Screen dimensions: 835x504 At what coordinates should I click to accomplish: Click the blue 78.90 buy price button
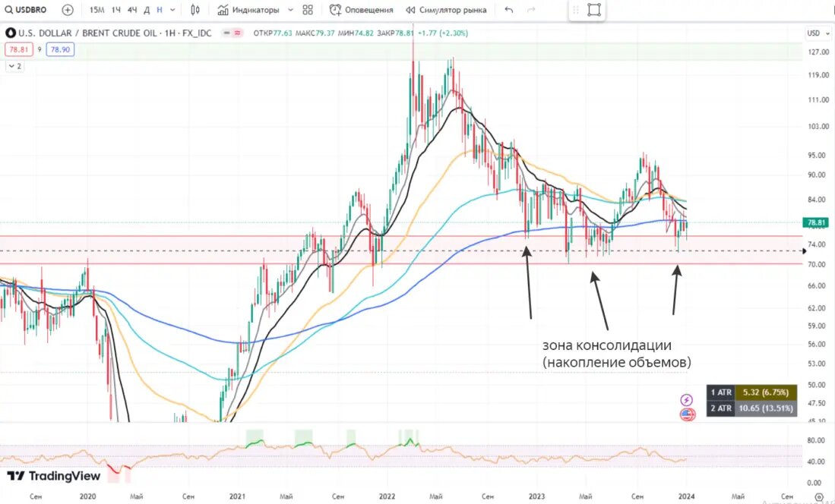point(60,49)
